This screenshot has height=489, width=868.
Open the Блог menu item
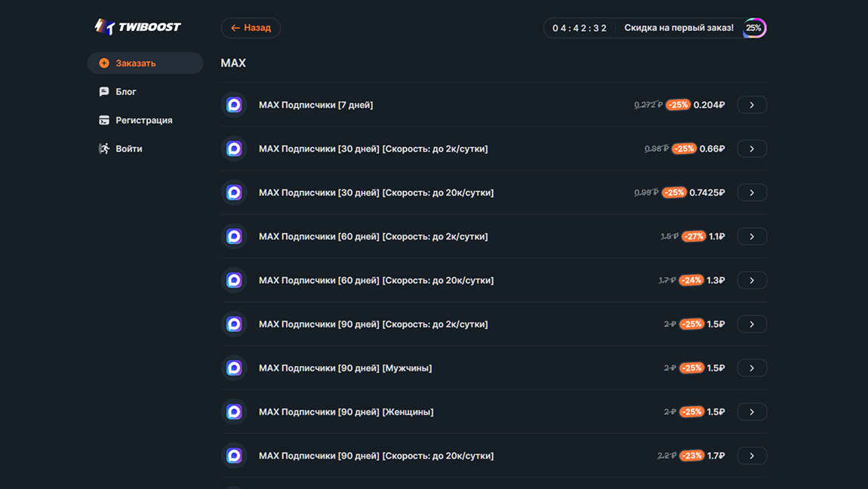coord(126,91)
